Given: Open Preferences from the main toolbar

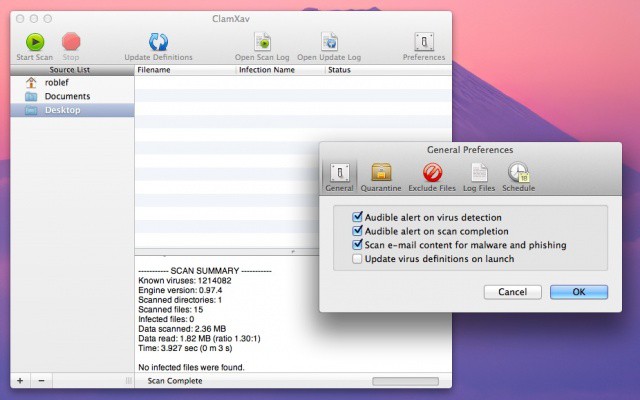Looking at the screenshot, I should click(424, 42).
